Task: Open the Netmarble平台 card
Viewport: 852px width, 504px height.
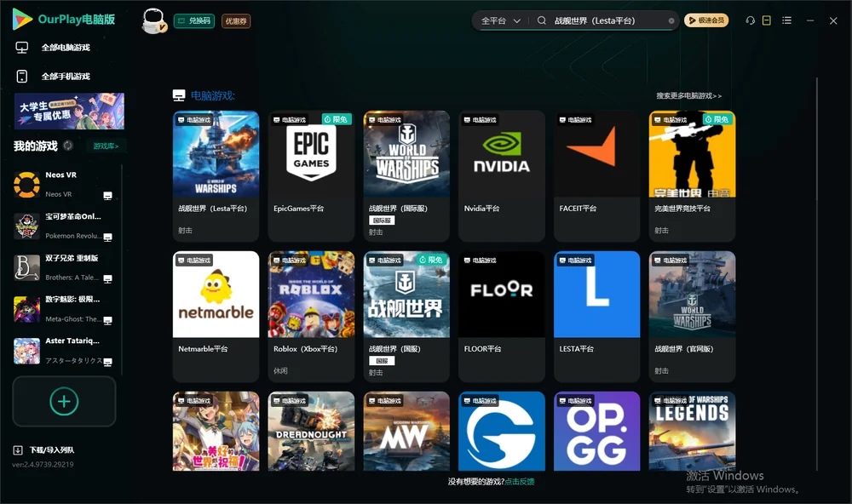Action: coord(216,317)
